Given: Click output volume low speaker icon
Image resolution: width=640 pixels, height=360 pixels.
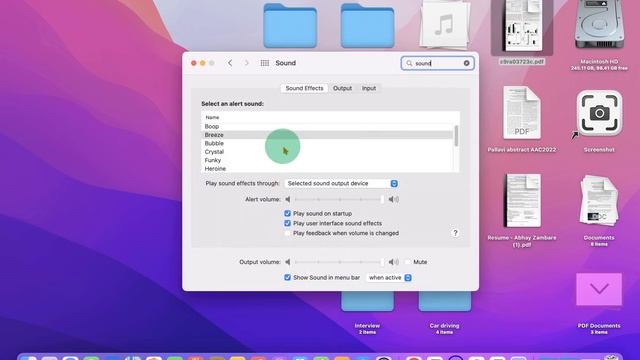Looking at the screenshot, I should [288, 262].
